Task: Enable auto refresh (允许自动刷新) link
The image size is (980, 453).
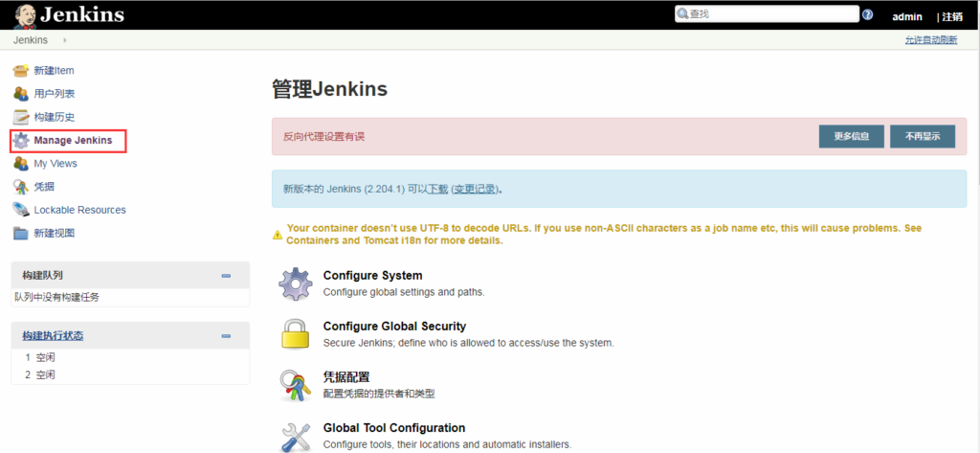Action: coord(930,40)
